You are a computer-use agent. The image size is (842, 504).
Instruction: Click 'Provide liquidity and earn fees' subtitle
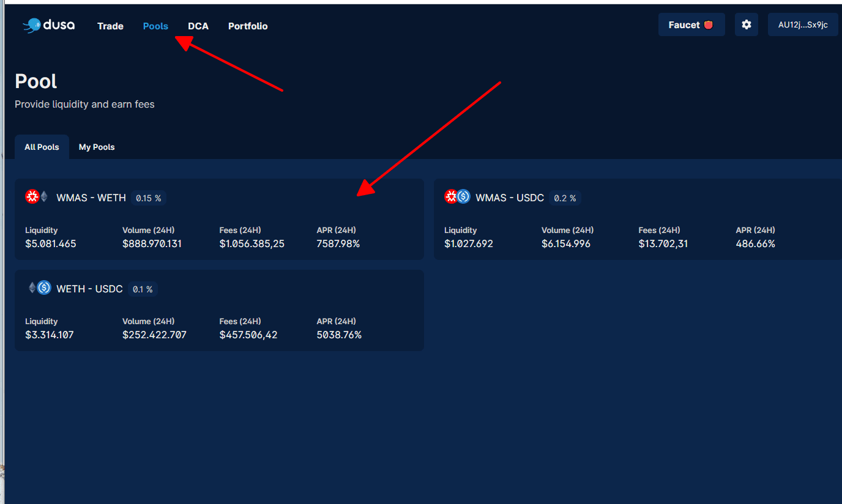(x=84, y=105)
